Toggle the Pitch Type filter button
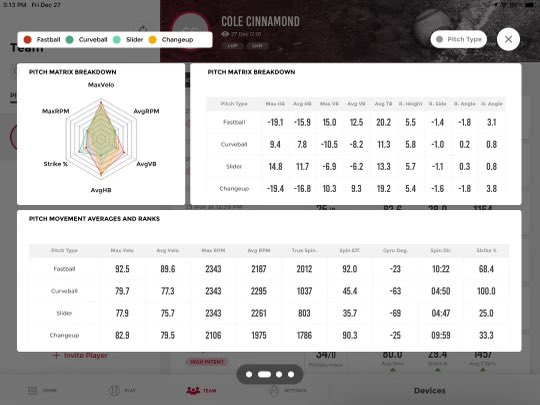 point(459,39)
